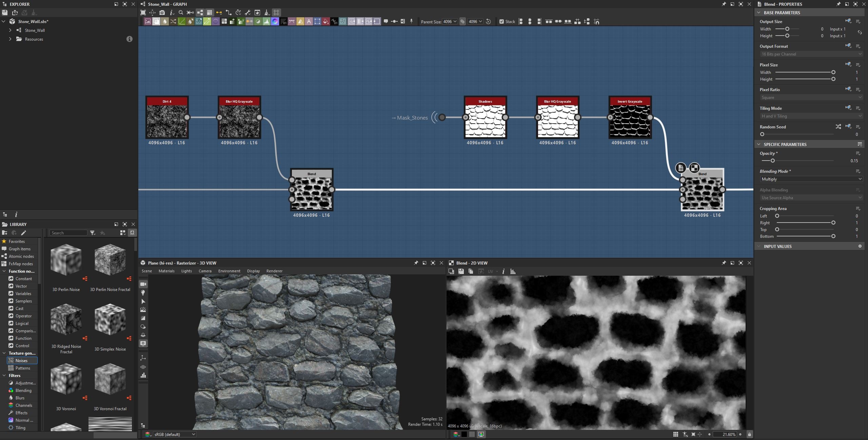Add a Curve node from the node toolbar

pyautogui.click(x=181, y=21)
